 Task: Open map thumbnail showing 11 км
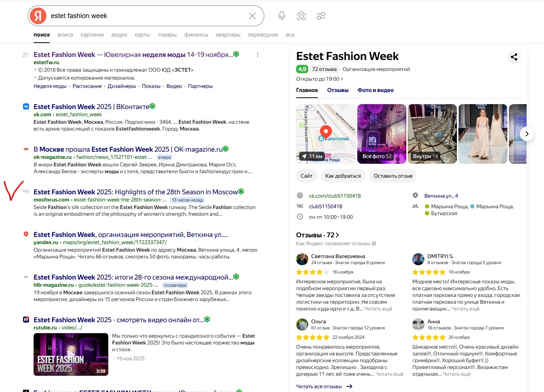[x=326, y=134]
